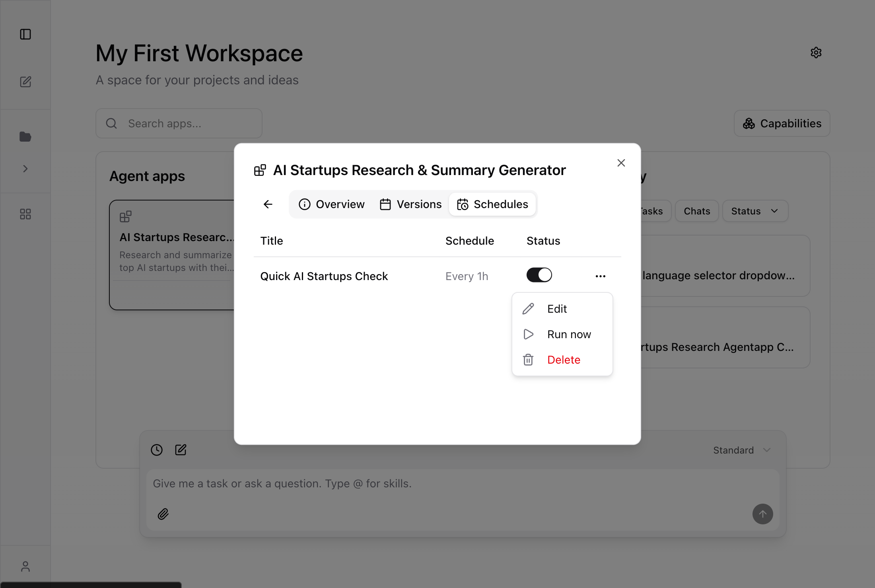Image resolution: width=875 pixels, height=588 pixels.
Task: Collapse the sidebar with the panel icon
Action: (x=25, y=34)
